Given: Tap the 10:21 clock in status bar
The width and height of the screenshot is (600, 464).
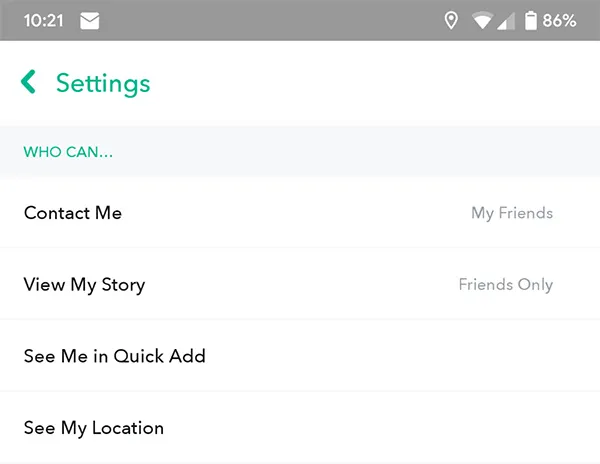Looking at the screenshot, I should click(x=43, y=21).
